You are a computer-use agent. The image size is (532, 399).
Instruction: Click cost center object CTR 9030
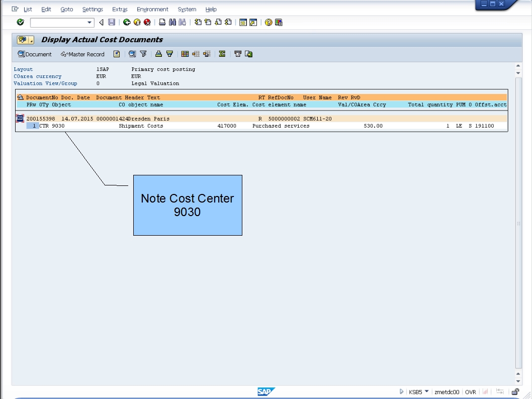pos(52,126)
